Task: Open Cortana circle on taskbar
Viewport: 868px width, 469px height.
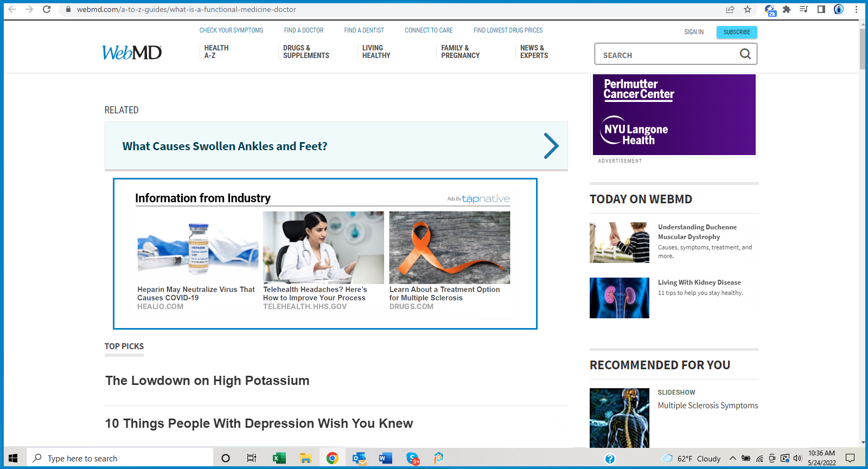Action: 226,458
